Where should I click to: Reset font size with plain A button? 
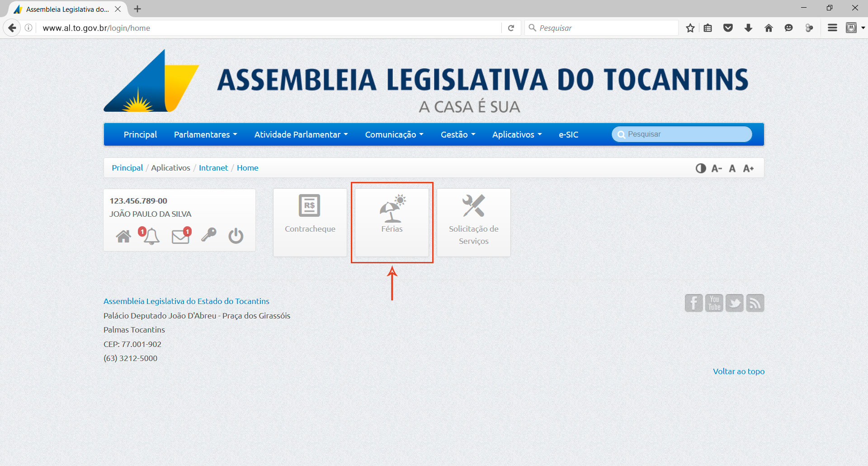(732, 168)
